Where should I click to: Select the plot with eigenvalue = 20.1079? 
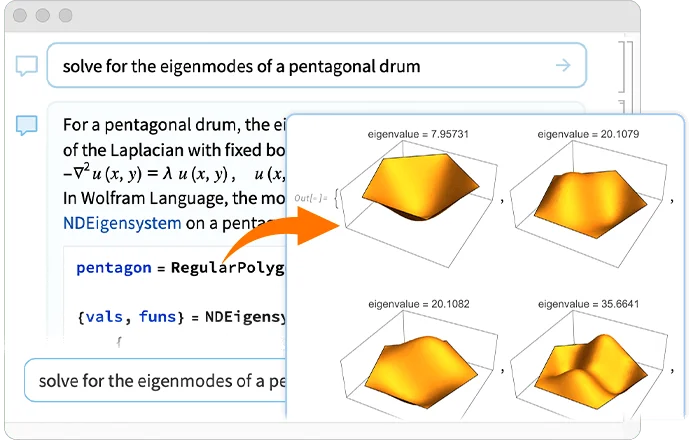point(589,203)
